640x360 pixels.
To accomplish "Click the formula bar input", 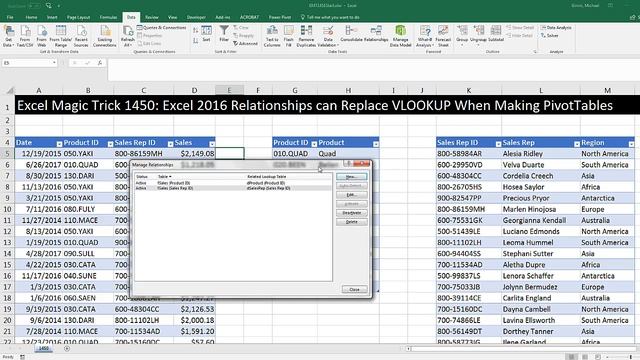I will click(x=373, y=69).
